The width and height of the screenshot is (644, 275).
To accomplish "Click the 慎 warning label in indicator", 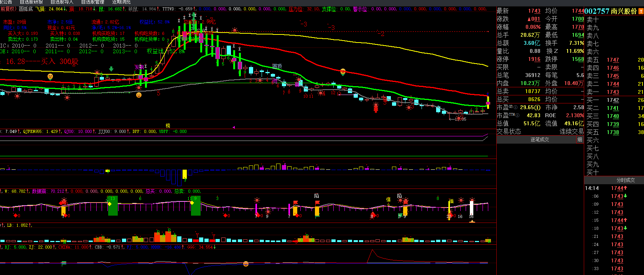I will pos(388,199).
